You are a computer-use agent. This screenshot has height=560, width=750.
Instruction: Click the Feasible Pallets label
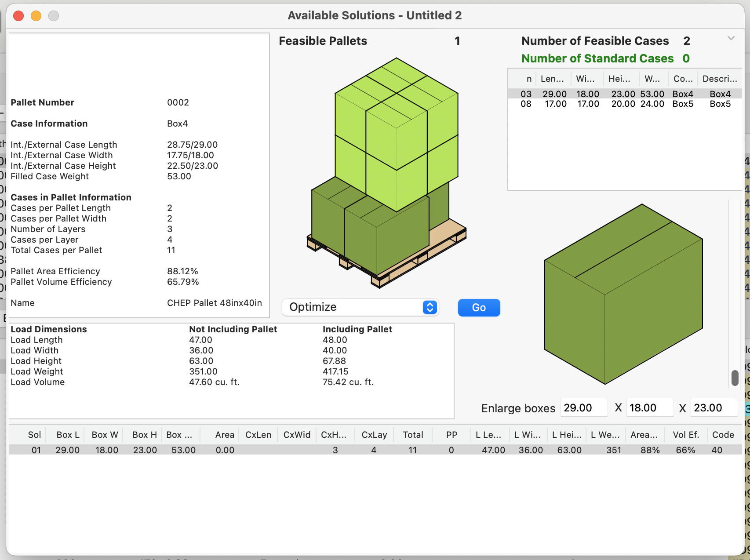(x=323, y=41)
